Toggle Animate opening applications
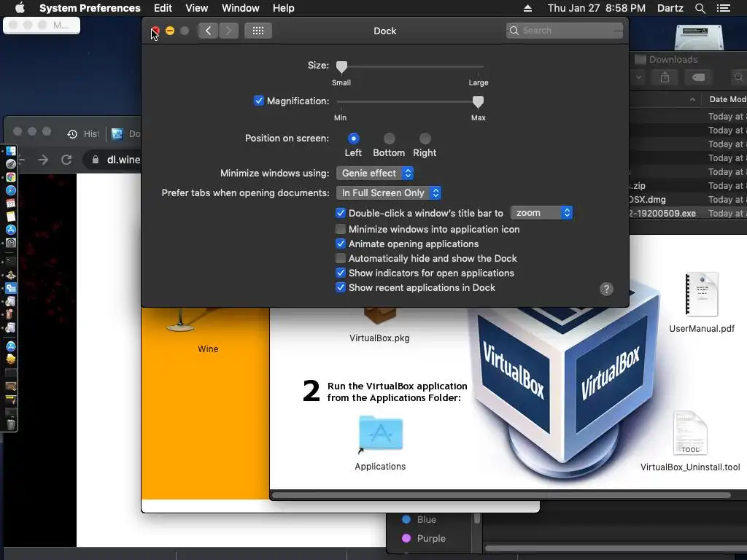Image resolution: width=747 pixels, height=560 pixels. [340, 244]
